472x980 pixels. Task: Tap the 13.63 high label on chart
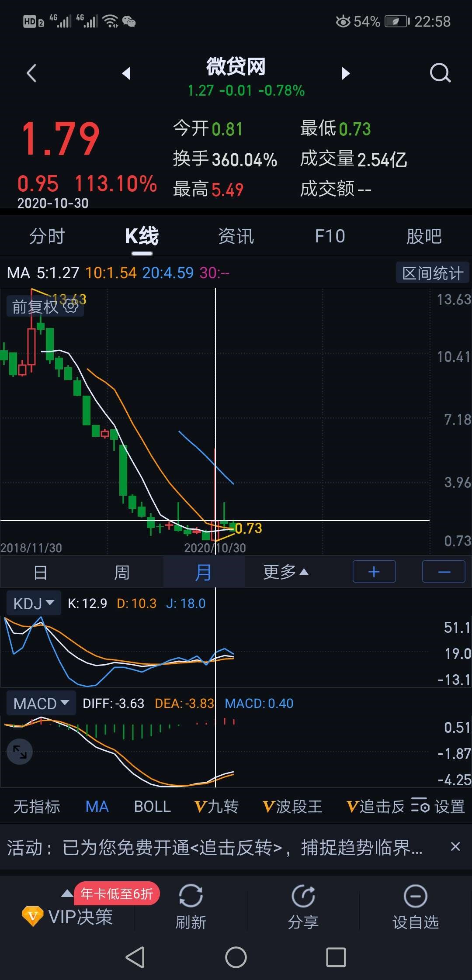69,299
